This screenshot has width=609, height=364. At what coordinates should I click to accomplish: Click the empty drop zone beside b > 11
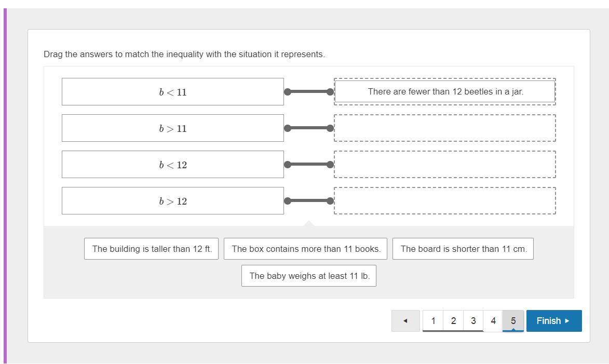click(x=445, y=128)
